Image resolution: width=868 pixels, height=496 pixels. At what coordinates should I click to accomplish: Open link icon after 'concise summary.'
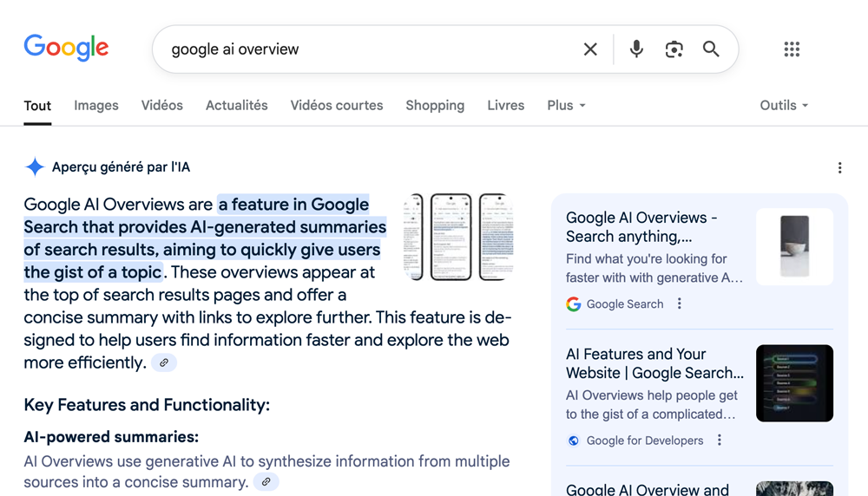pyautogui.click(x=266, y=481)
